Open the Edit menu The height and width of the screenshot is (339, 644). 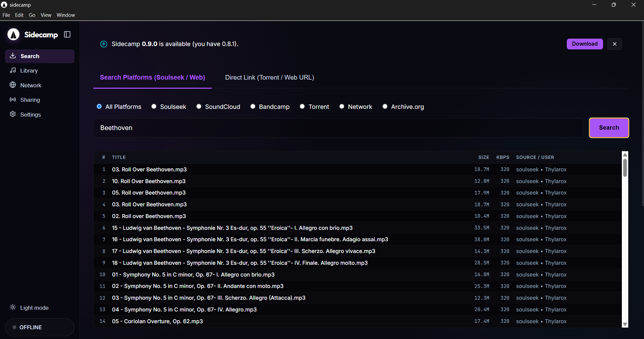tap(19, 15)
